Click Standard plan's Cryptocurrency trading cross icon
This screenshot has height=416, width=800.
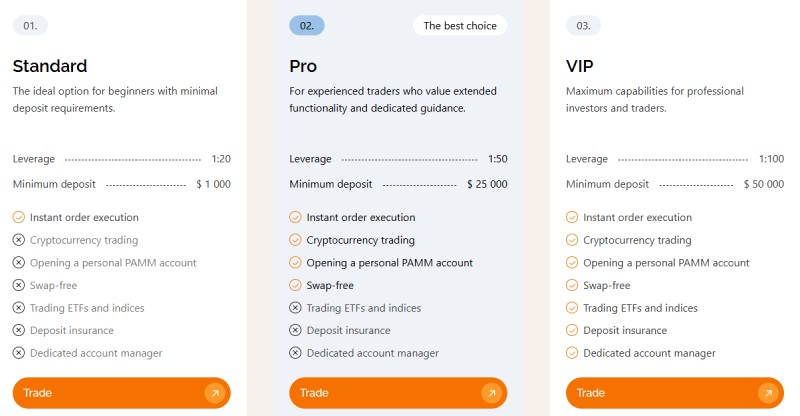(x=19, y=240)
